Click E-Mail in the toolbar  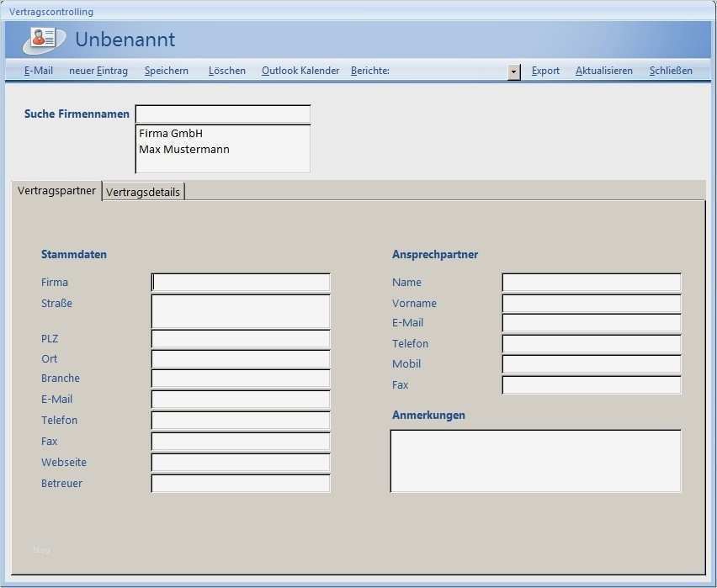[38, 71]
